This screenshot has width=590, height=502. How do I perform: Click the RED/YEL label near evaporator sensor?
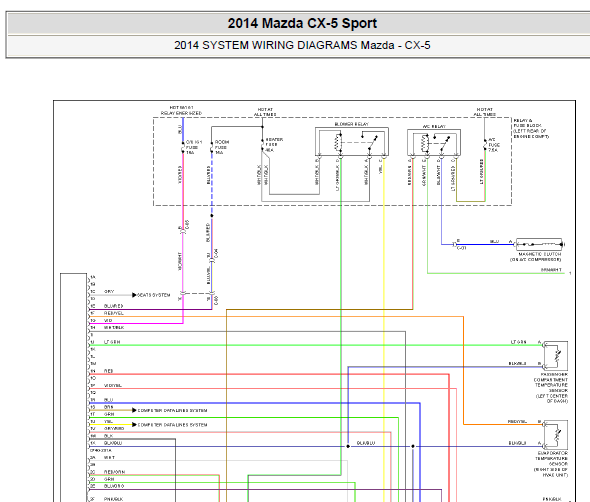click(517, 421)
